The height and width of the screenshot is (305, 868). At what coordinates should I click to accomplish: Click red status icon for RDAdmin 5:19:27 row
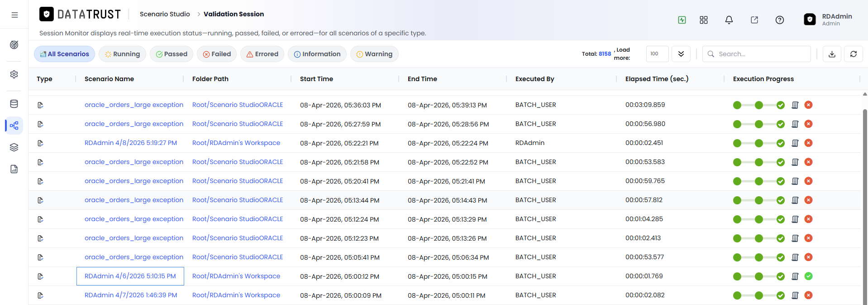click(808, 143)
